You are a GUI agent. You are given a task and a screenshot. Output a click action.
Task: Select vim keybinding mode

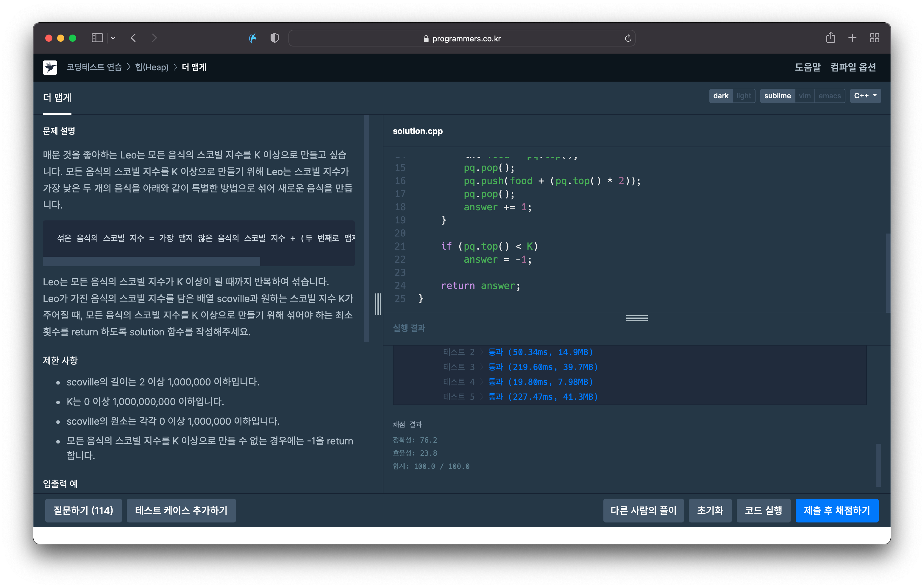coord(805,96)
